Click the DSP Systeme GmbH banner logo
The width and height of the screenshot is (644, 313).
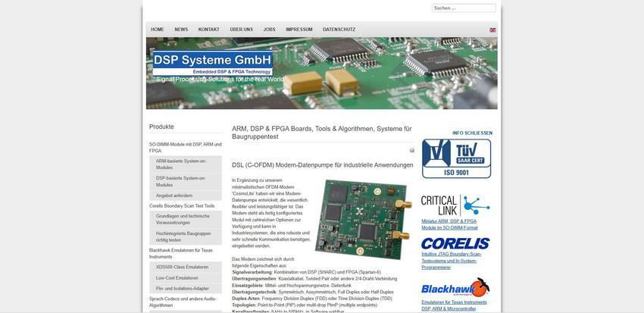pos(212,63)
